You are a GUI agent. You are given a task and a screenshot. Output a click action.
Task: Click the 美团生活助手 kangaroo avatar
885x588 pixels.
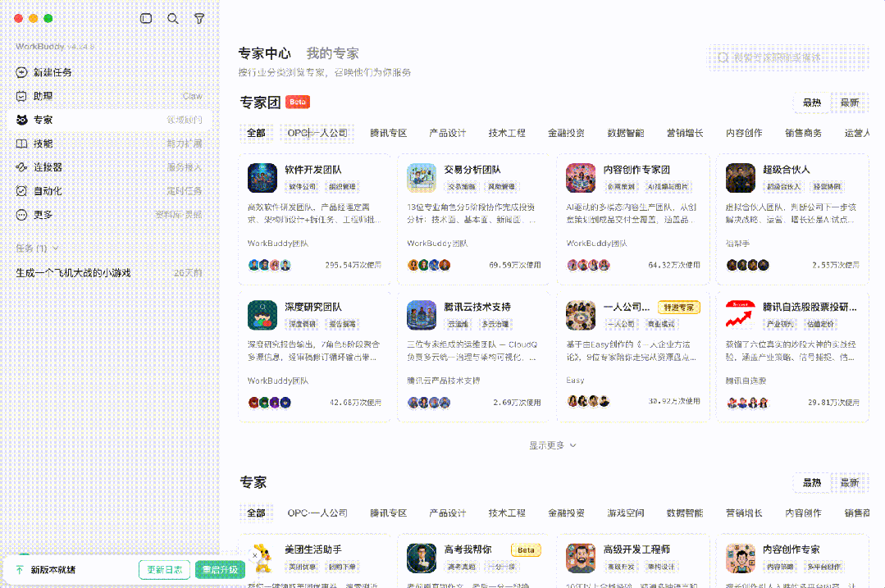(x=262, y=558)
